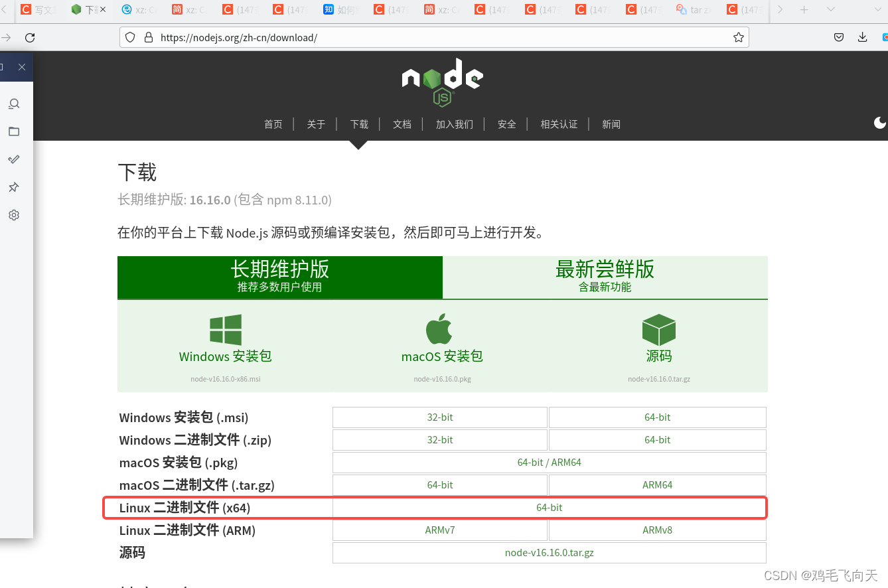The image size is (888, 588).
Task: Go forward using the arrow button
Action: (x=6, y=37)
